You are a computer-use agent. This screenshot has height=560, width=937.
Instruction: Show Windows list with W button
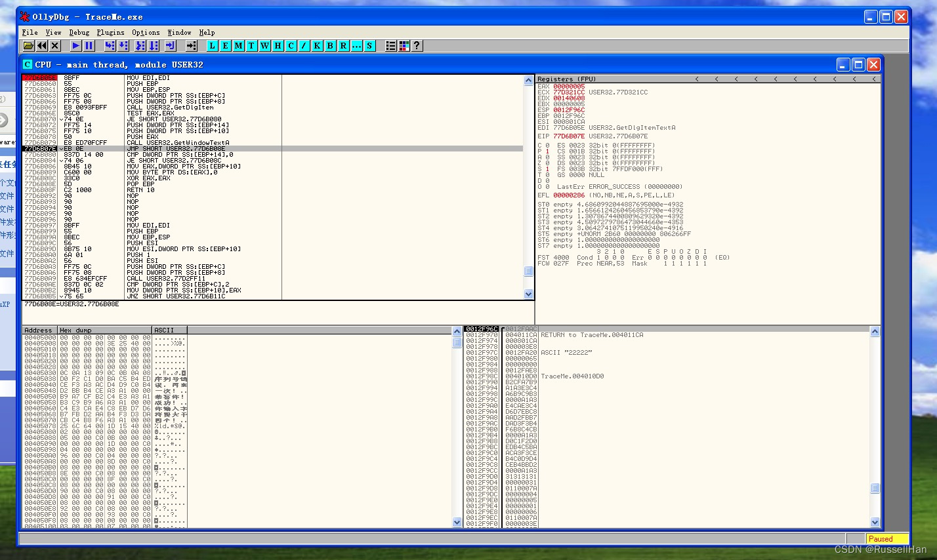(264, 46)
